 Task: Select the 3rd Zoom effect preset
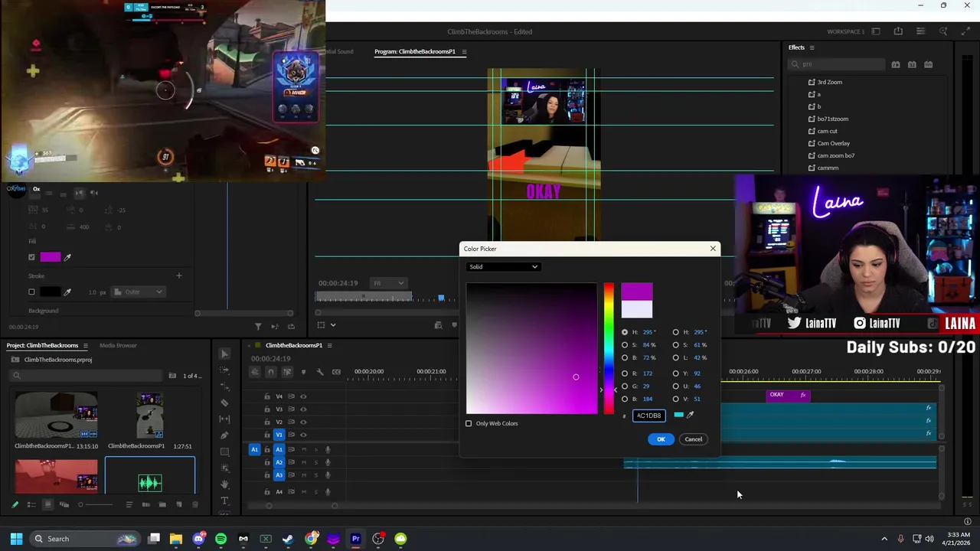830,82
